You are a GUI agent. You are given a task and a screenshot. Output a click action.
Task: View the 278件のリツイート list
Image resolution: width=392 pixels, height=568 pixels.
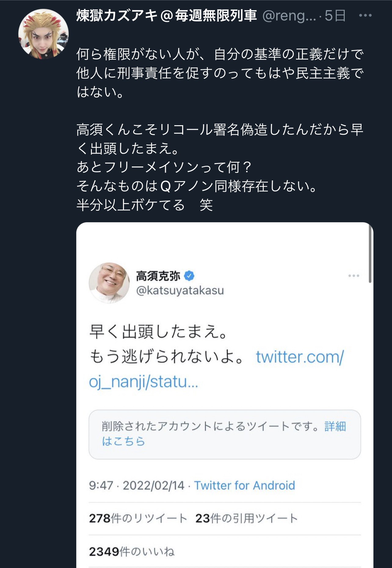point(138,518)
